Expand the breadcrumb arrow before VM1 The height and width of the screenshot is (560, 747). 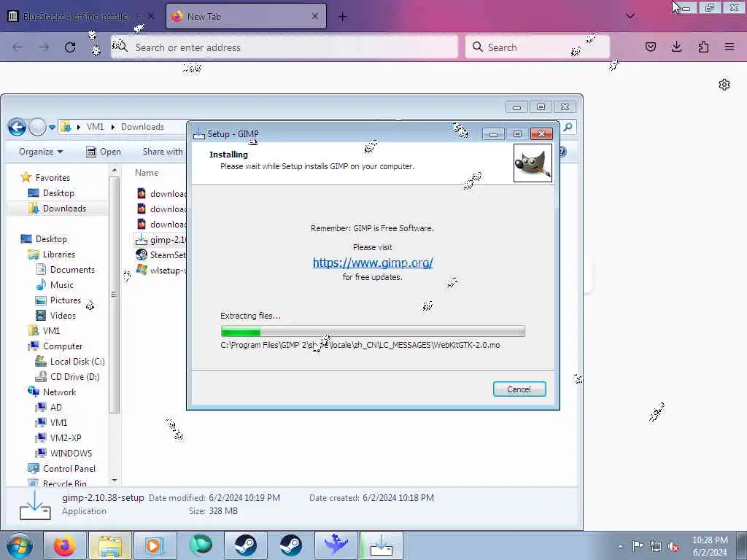point(78,127)
